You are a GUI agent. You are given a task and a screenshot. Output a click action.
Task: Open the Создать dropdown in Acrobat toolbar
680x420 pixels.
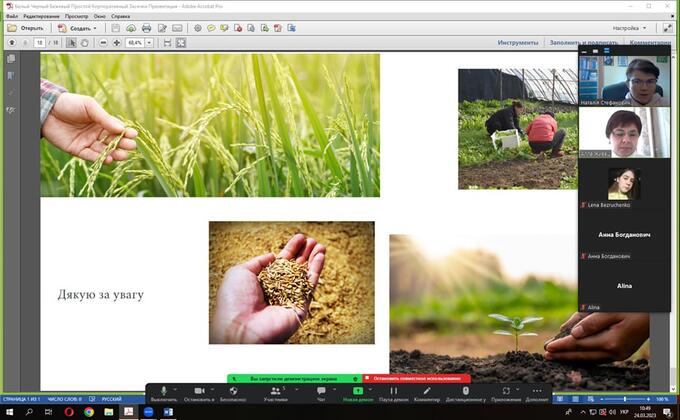[77, 28]
